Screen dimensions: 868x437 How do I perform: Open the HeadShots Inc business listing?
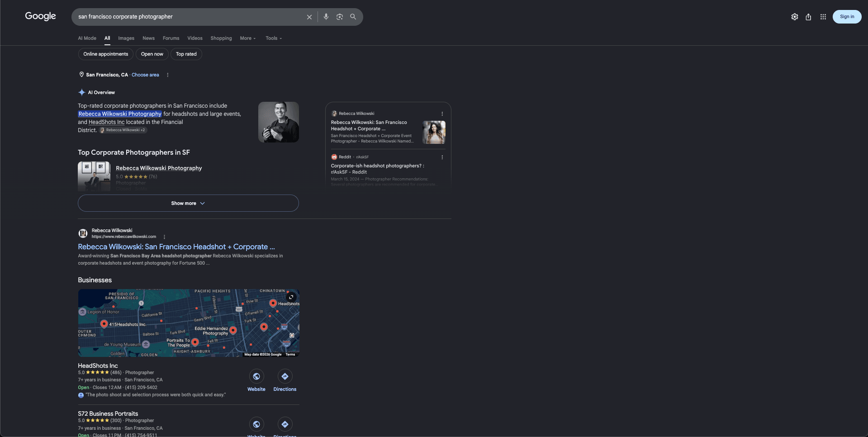click(98, 366)
